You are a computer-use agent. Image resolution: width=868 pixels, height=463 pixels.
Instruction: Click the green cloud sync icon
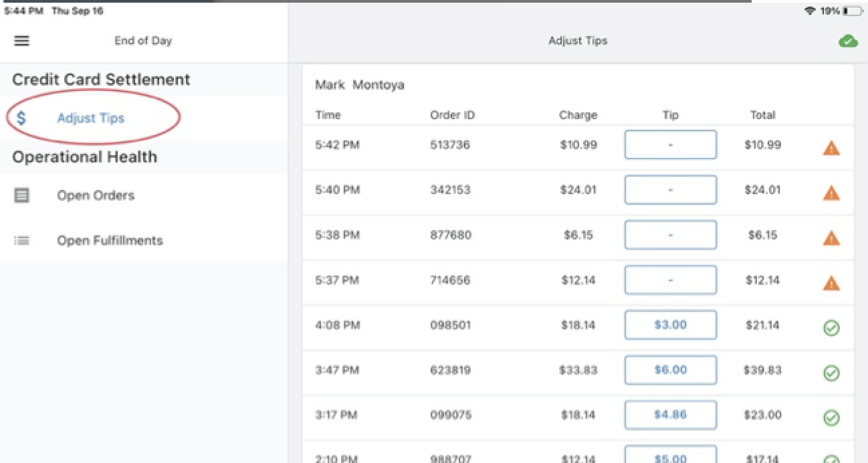(x=848, y=41)
